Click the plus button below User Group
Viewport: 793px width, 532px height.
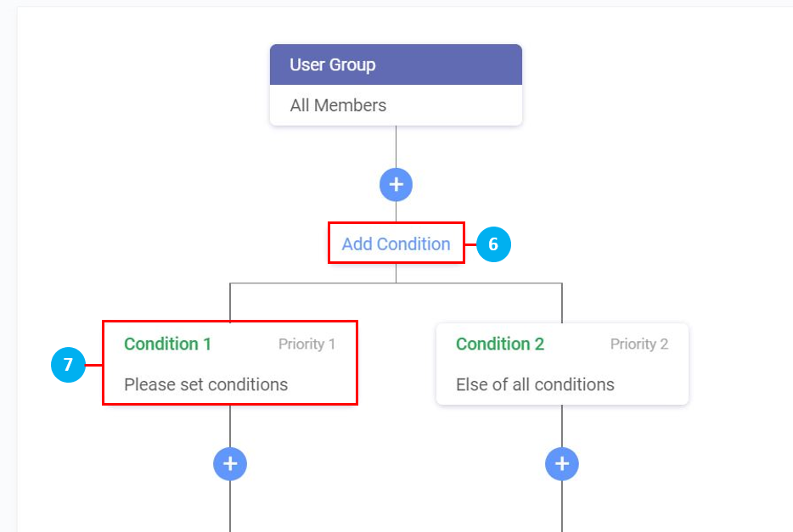(396, 184)
